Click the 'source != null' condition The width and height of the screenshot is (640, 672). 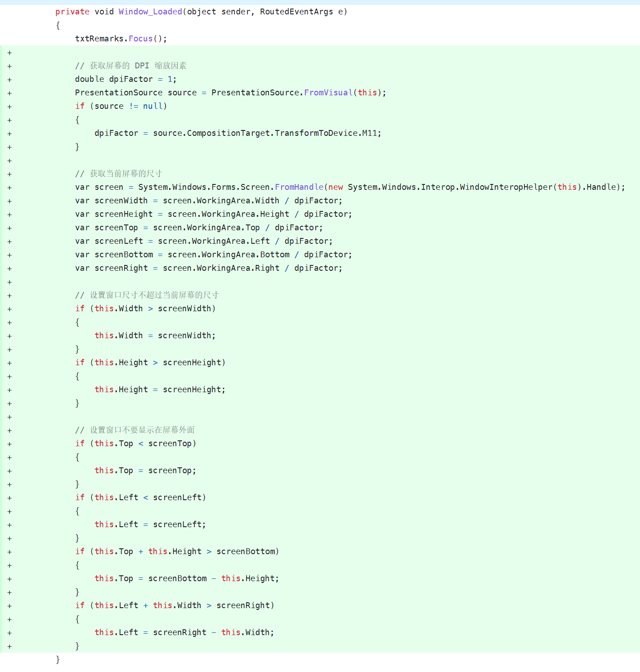point(130,106)
